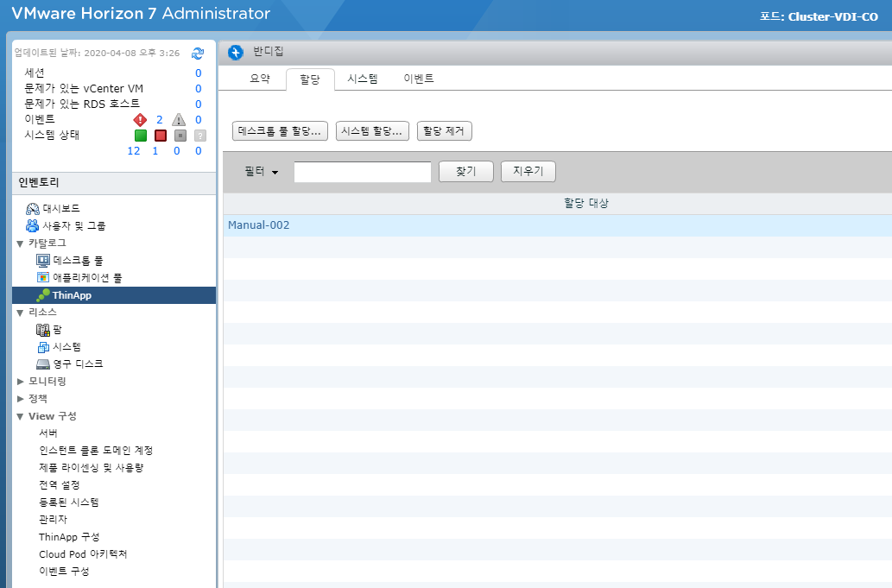Image resolution: width=892 pixels, height=588 pixels.
Task: Click the 데스크톱 풀 monitor icon
Action: (43, 261)
